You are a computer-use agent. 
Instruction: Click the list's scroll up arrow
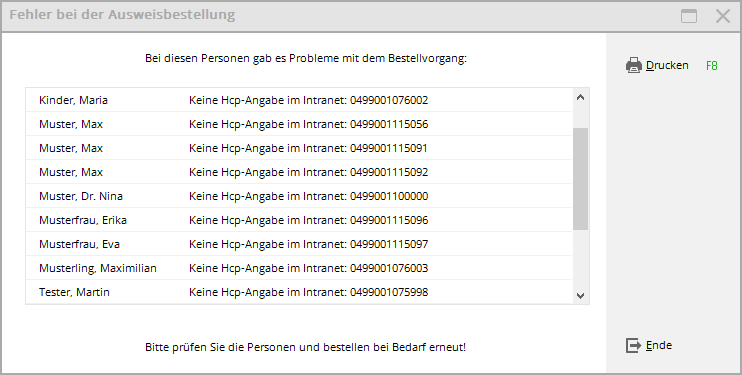point(581,98)
